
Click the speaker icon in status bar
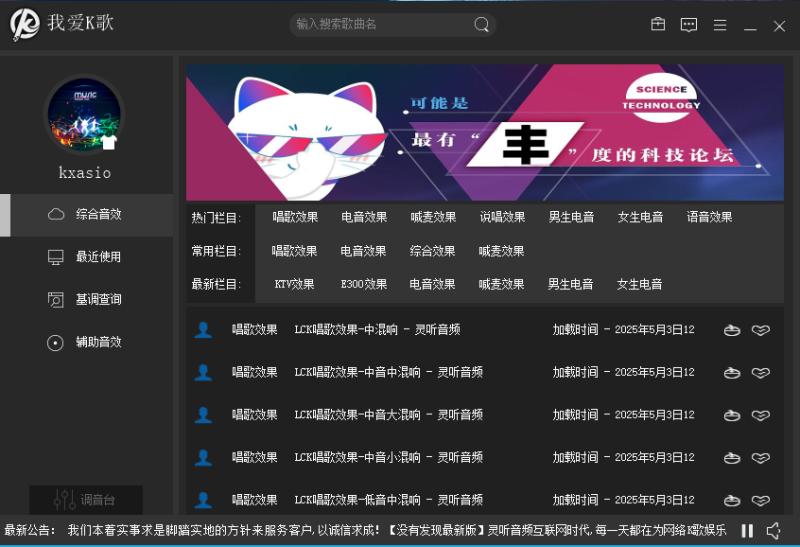773,531
